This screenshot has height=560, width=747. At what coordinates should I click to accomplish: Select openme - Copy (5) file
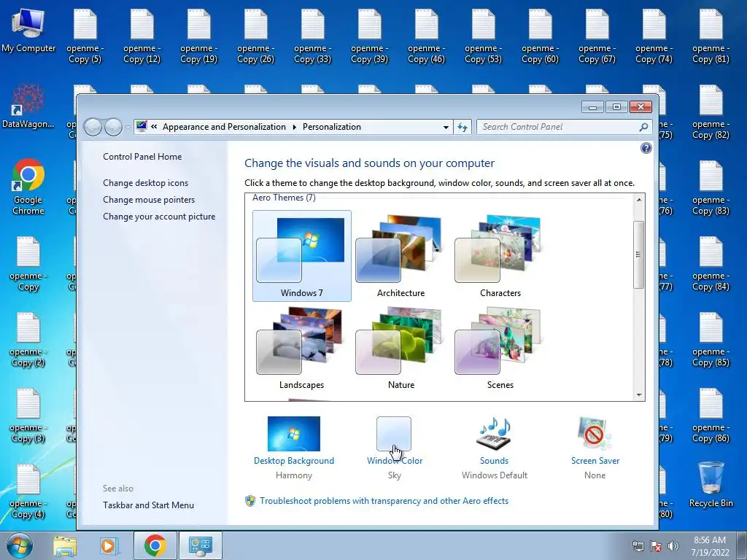(x=85, y=36)
